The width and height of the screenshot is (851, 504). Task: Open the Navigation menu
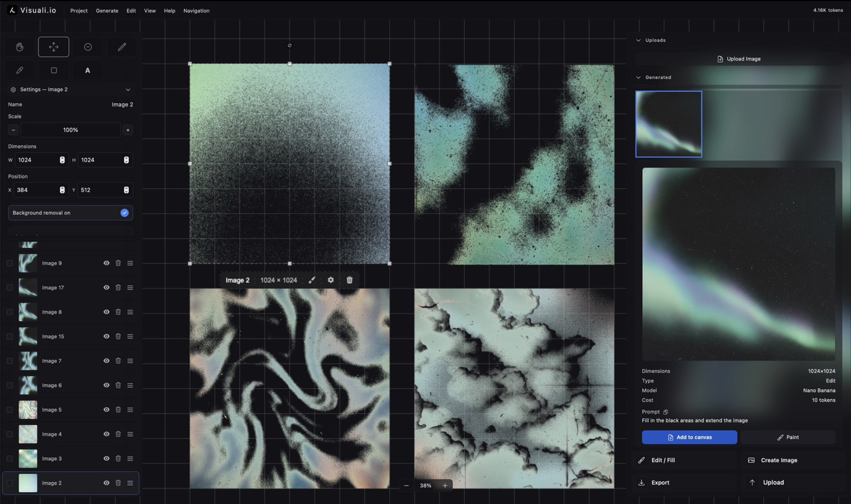[x=196, y=11]
